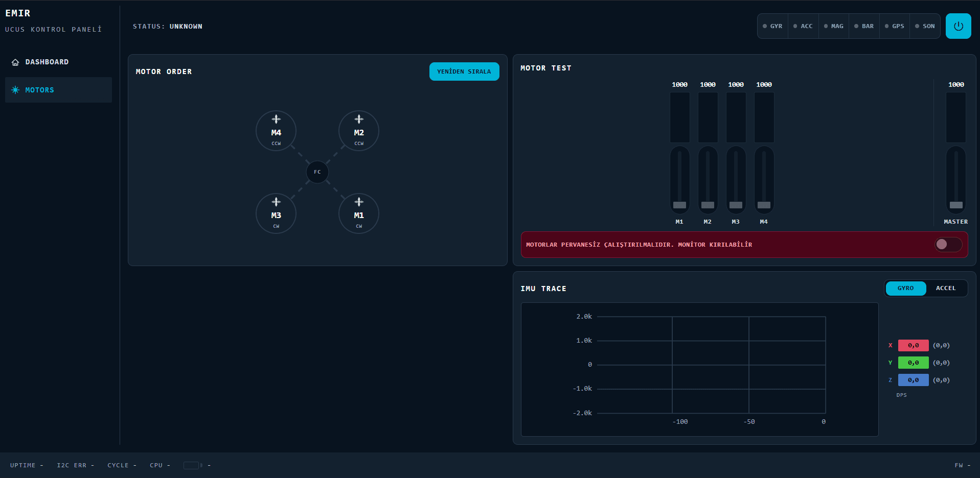The width and height of the screenshot is (980, 478).
Task: Click the power button icon
Action: point(958,26)
